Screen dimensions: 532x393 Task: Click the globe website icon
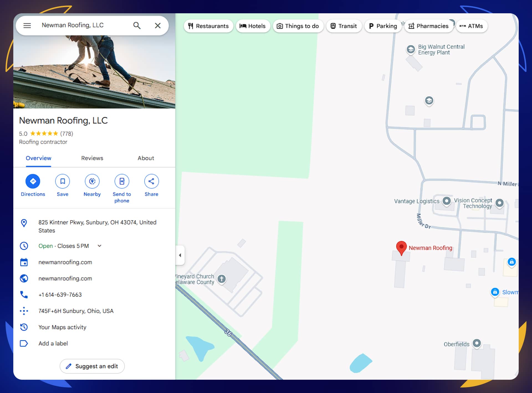(x=24, y=278)
